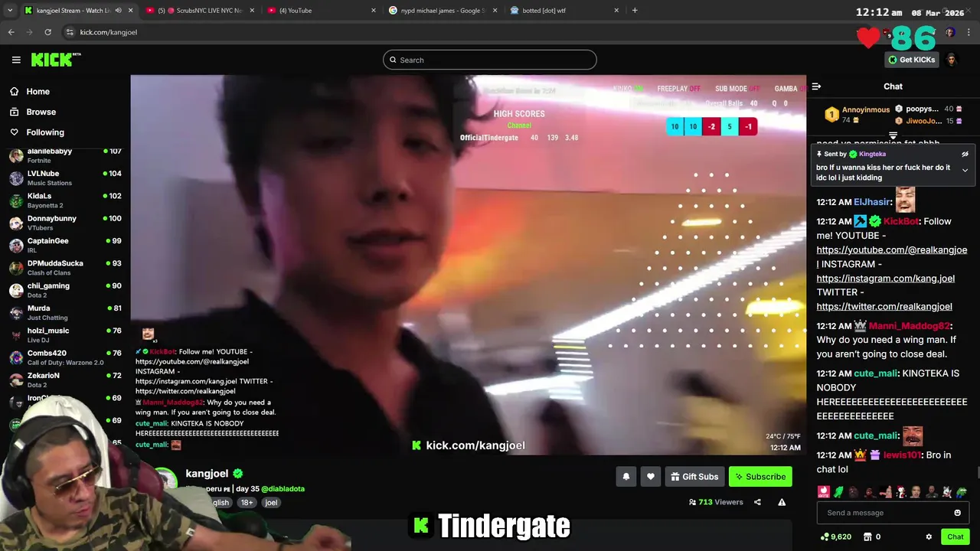
Task: Click the joel stream tag
Action: pyautogui.click(x=271, y=503)
